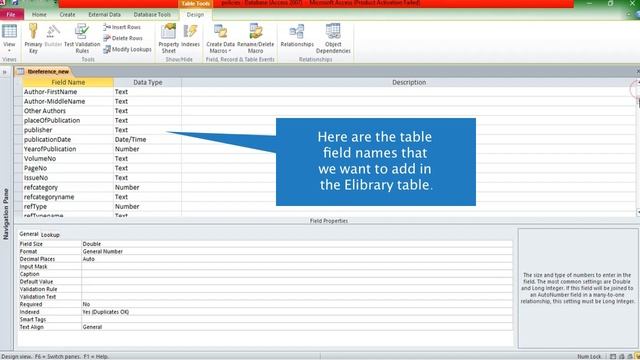Switch to the Create ribbon tab
Viewport: 640px width, 360px height.
67,14
